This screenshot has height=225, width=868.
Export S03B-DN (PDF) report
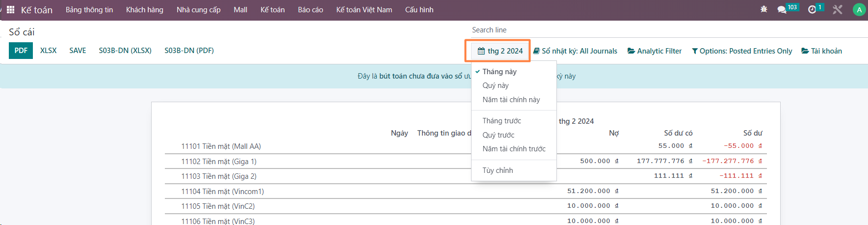189,51
